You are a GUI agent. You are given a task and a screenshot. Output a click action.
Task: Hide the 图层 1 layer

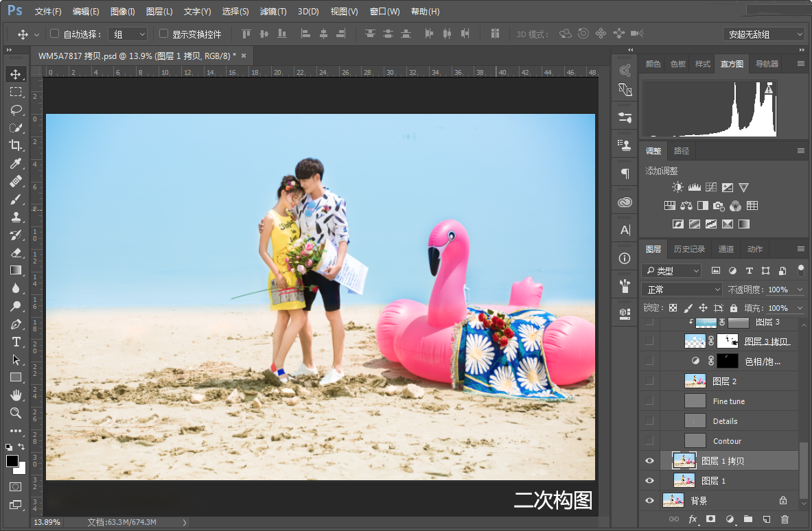coord(649,481)
